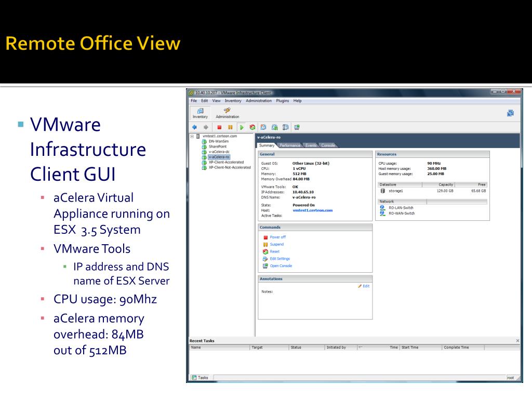This screenshot has width=532, height=399.
Task: Click the Reset toolbar icon
Action: point(252,127)
